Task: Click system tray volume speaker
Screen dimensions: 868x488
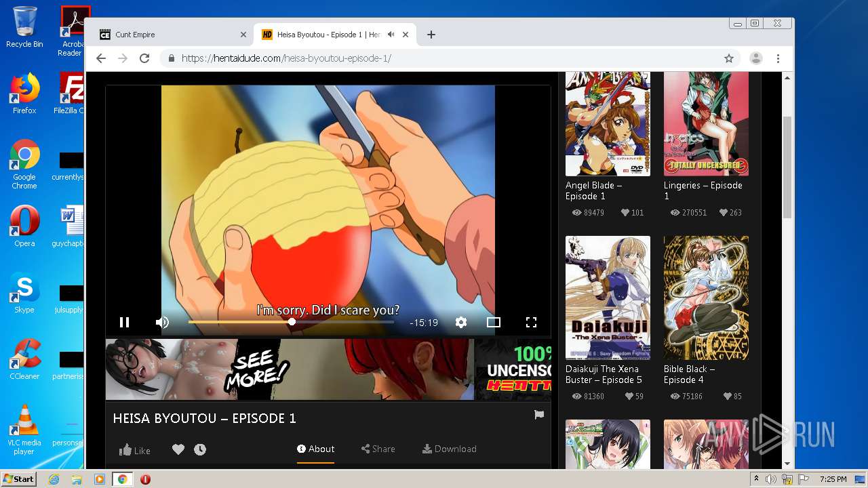Action: [x=771, y=479]
